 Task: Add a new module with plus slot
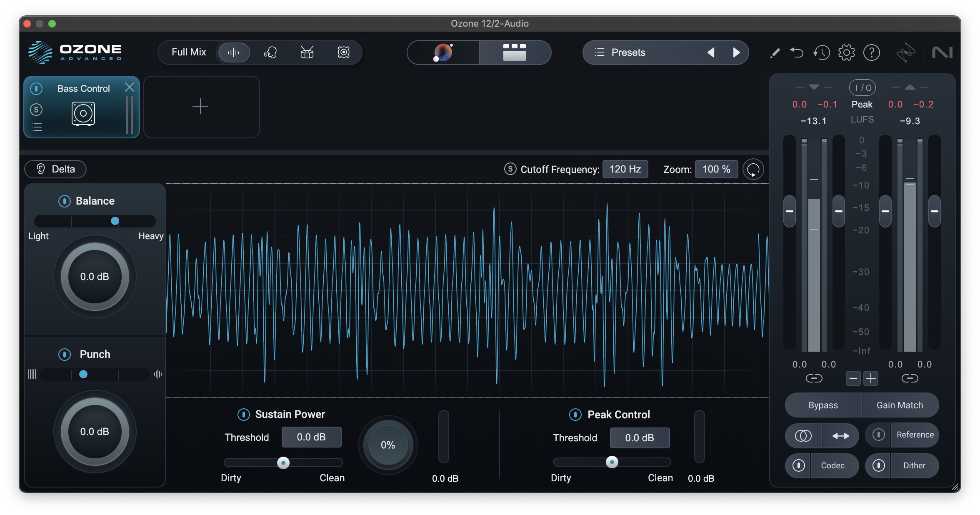coord(201,107)
